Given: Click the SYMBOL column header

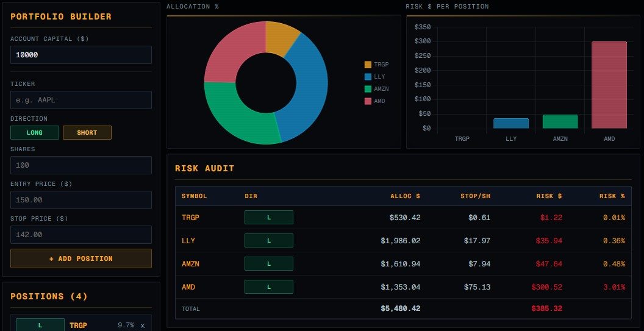Looking at the screenshot, I should pyautogui.click(x=195, y=196).
